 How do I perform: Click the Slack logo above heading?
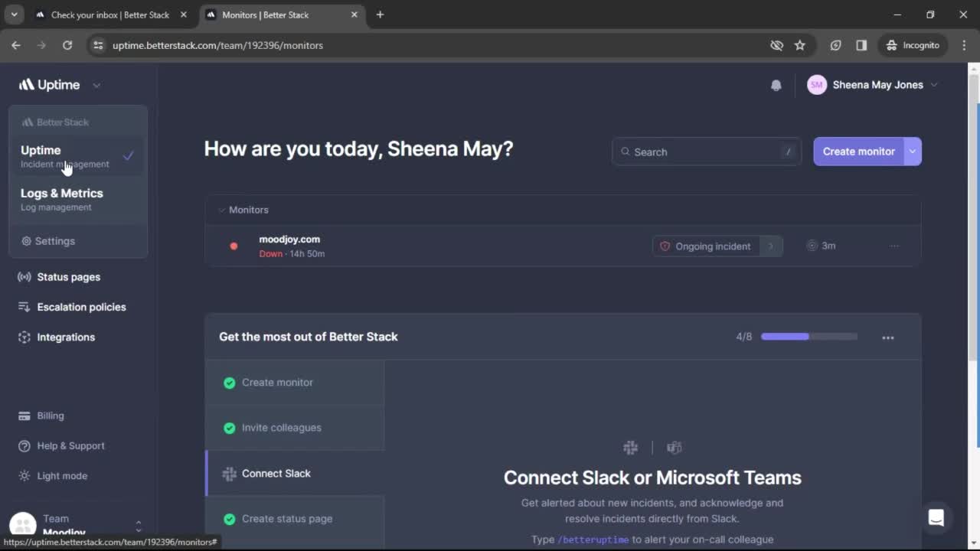pyautogui.click(x=630, y=448)
